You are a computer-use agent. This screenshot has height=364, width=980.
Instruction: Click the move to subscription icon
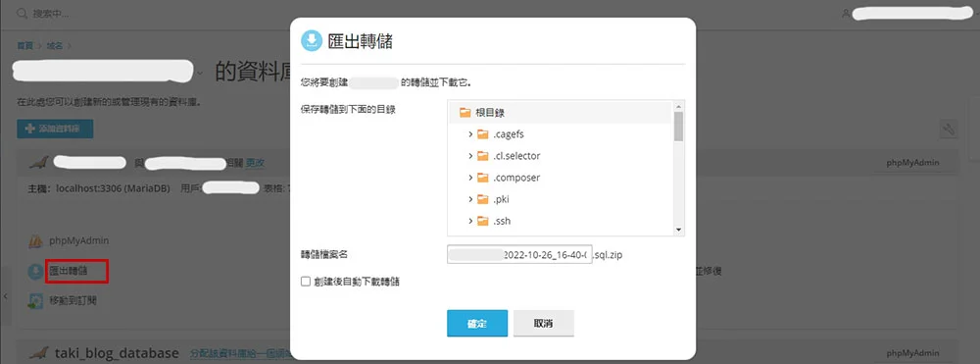pos(36,301)
